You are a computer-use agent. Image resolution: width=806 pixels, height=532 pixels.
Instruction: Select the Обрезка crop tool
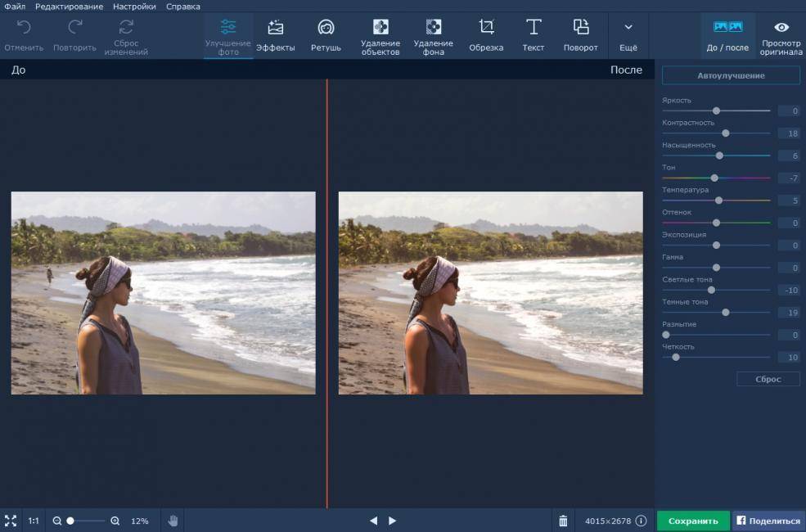pyautogui.click(x=486, y=36)
